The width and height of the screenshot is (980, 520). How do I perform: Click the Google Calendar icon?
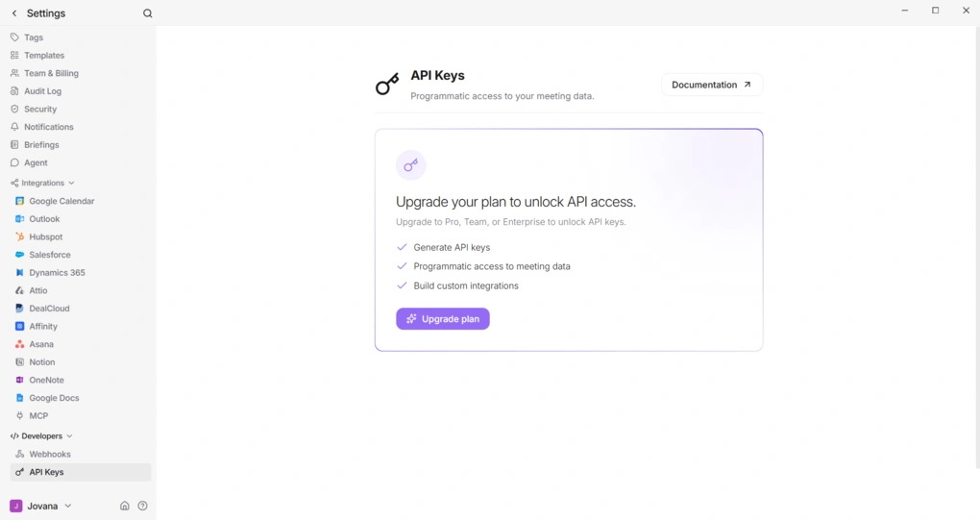19,201
